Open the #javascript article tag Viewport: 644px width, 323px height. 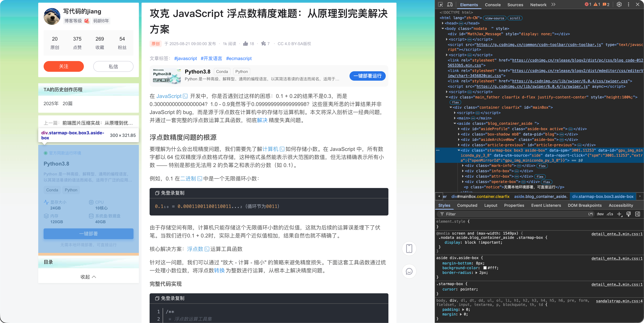185,58
